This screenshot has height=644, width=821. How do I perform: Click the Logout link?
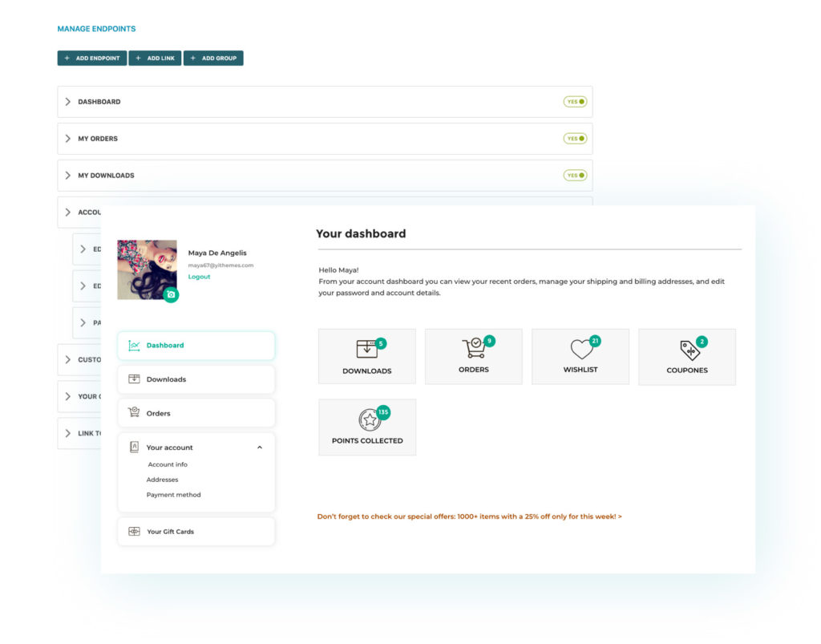point(199,277)
